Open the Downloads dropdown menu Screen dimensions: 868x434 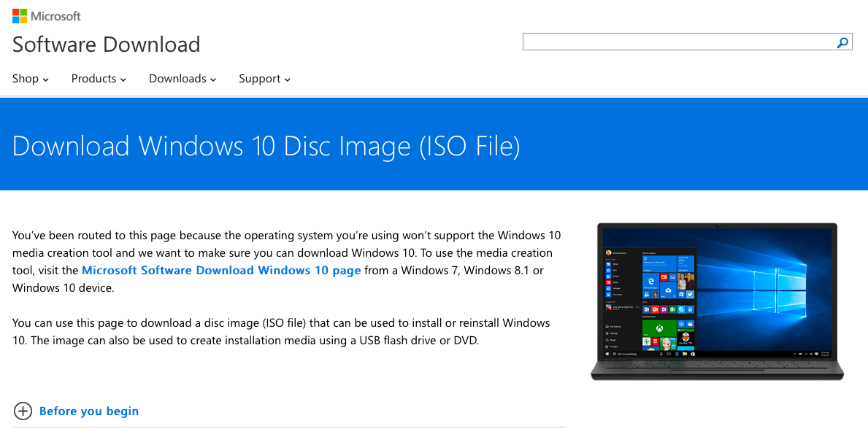(182, 79)
